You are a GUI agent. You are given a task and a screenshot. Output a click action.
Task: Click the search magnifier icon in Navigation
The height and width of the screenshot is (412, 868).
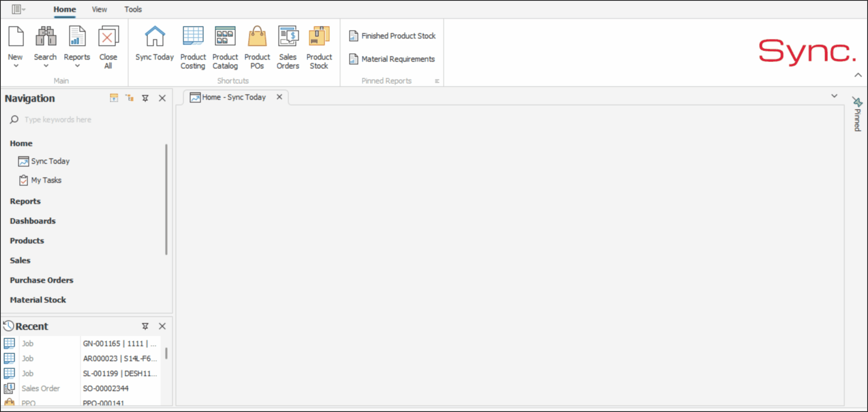tap(14, 119)
